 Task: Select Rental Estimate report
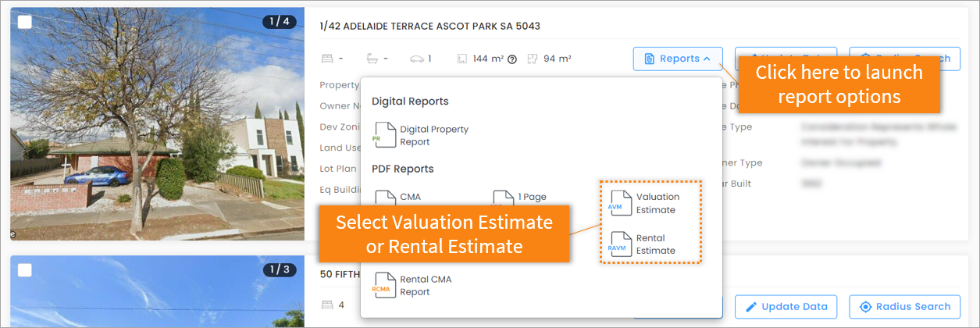(x=645, y=244)
